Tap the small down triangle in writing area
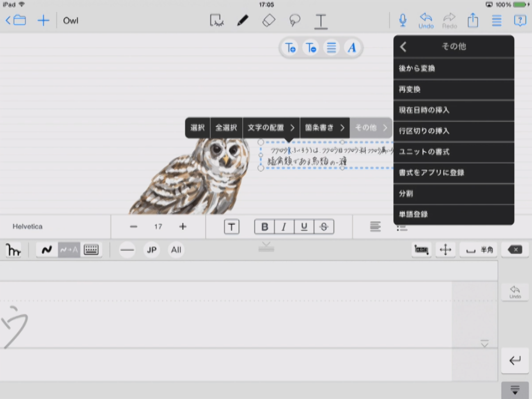 [485, 344]
